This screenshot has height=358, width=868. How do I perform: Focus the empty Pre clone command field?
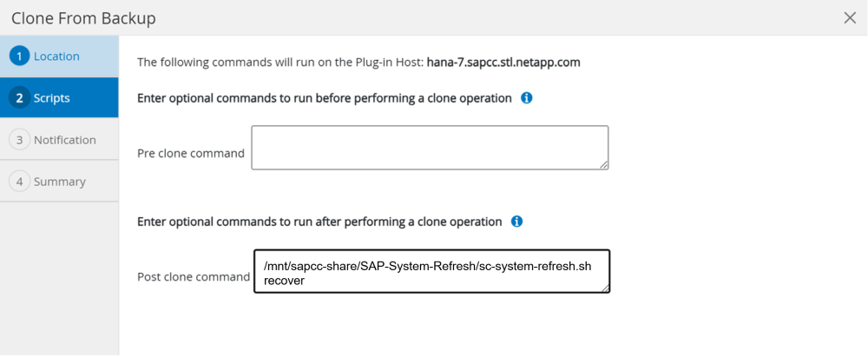[429, 147]
